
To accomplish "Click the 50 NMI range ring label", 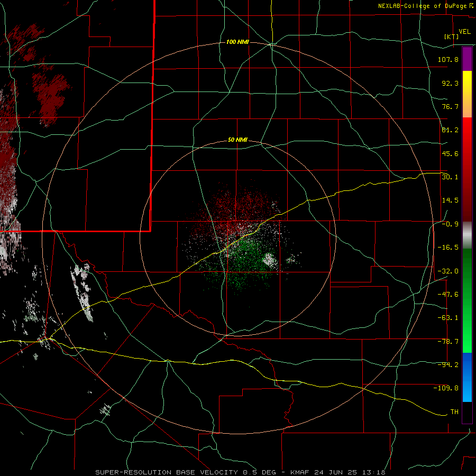I will coord(237,140).
